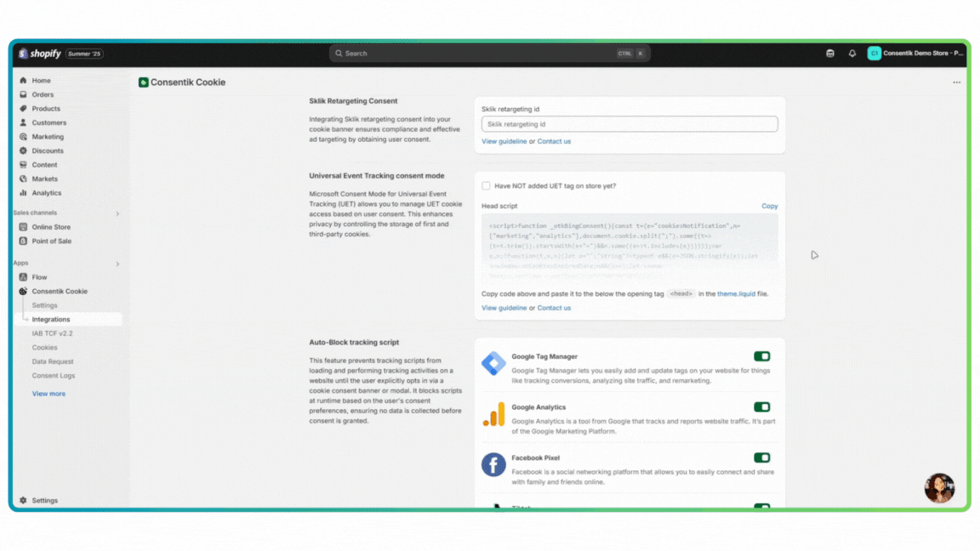Screen dimensions: 980x551
Task: Click the Google Analytics logo
Action: pos(493,414)
